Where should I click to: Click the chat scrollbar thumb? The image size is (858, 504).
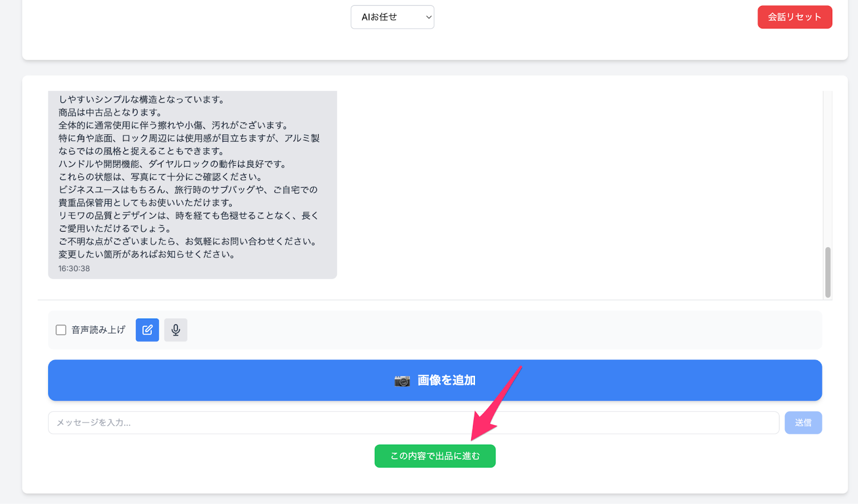[x=827, y=272]
